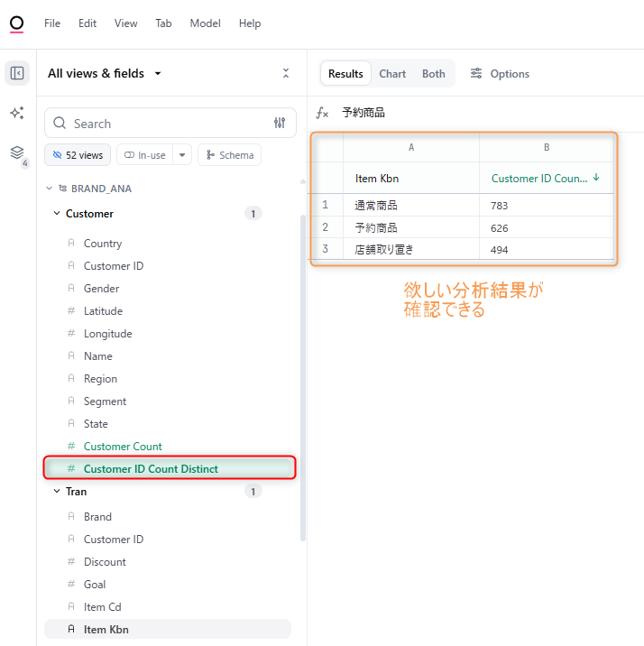Open the AI sparkle assistant icon
Image resolution: width=644 pixels, height=646 pixels.
tap(17, 113)
